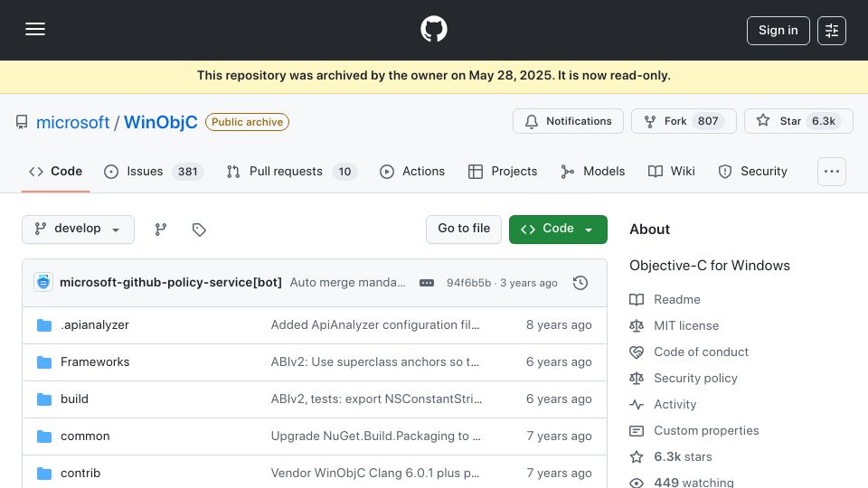Open the common folder
Viewport: 868px width, 488px height.
(x=85, y=436)
